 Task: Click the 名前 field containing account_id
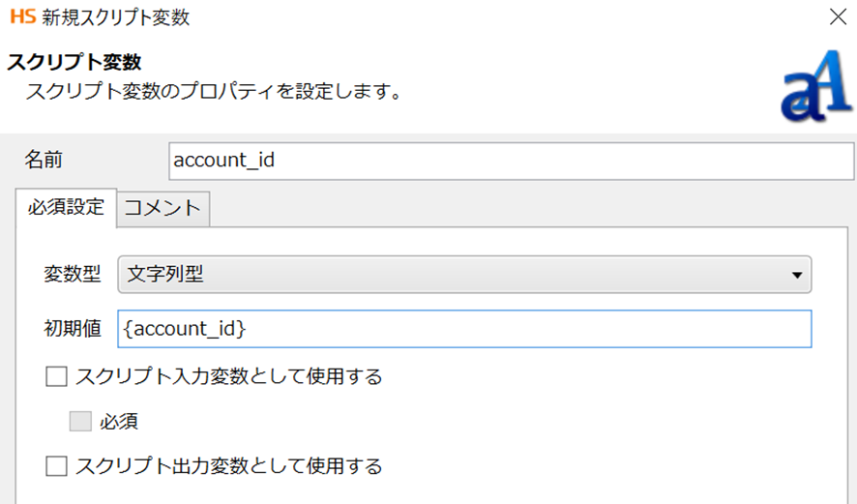pos(510,161)
